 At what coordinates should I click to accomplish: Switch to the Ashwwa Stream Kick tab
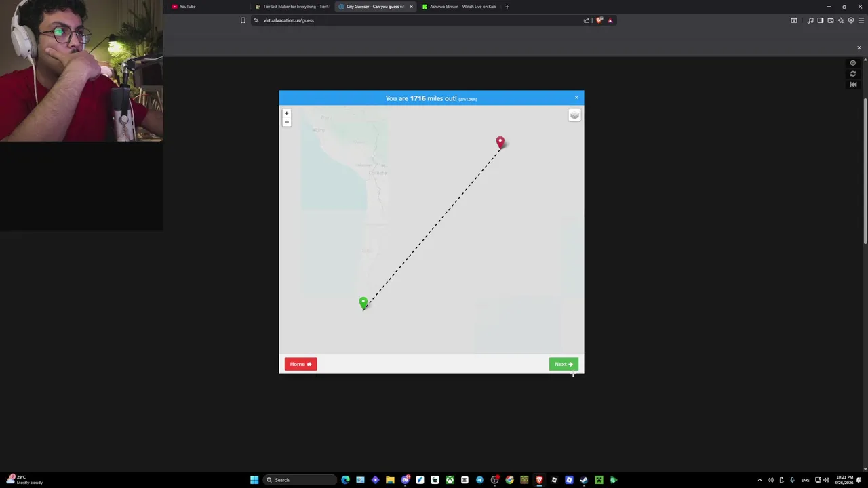click(460, 7)
